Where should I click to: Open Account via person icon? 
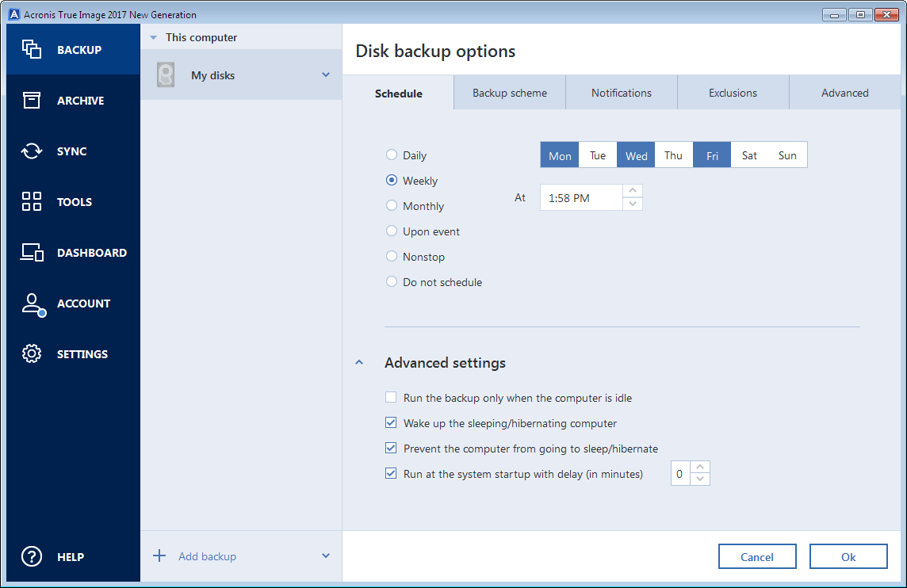(32, 304)
